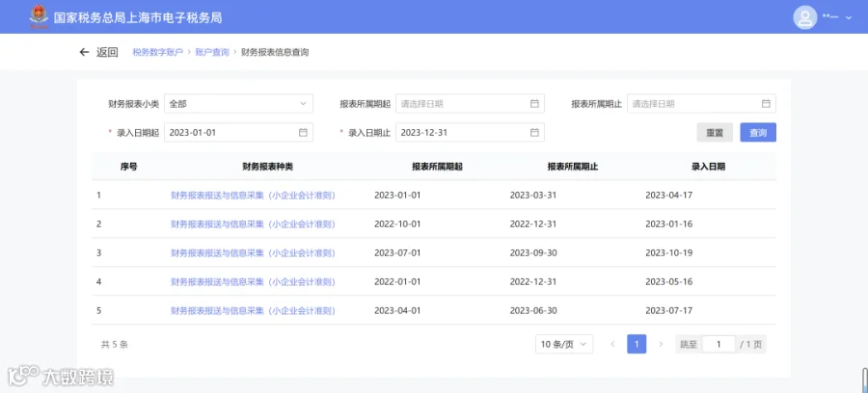Screen dimensions: 868x393
Task: Select the 2023-07-17 entry date cell
Action: [668, 310]
